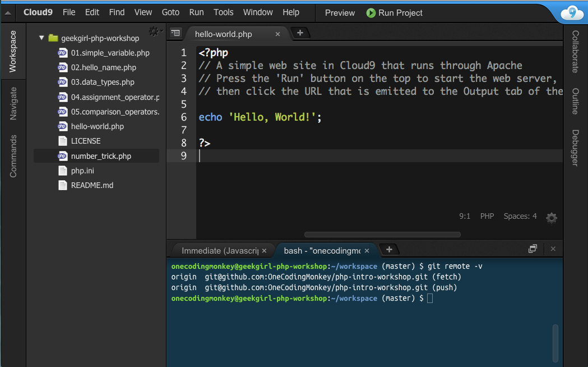This screenshot has height=367, width=588.
Task: Open the Collaborate panel
Action: tap(575, 52)
